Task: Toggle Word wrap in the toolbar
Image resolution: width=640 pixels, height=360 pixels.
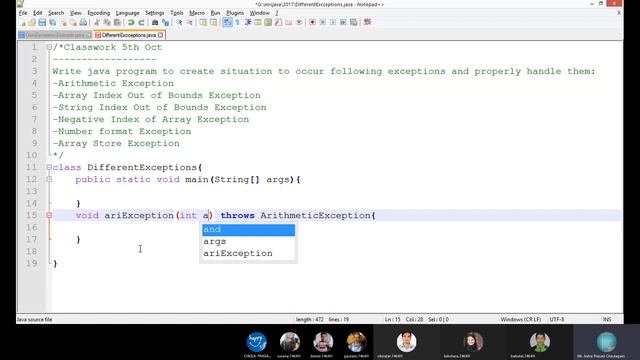Action: (227, 22)
